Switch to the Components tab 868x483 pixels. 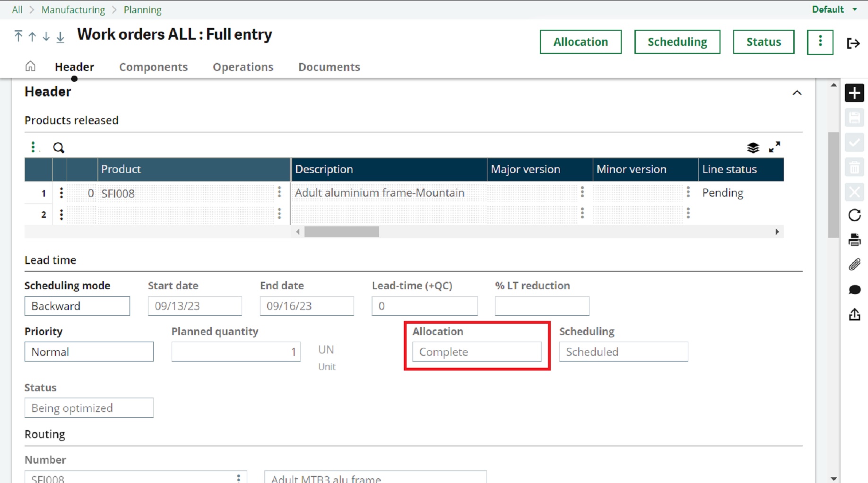pos(153,67)
